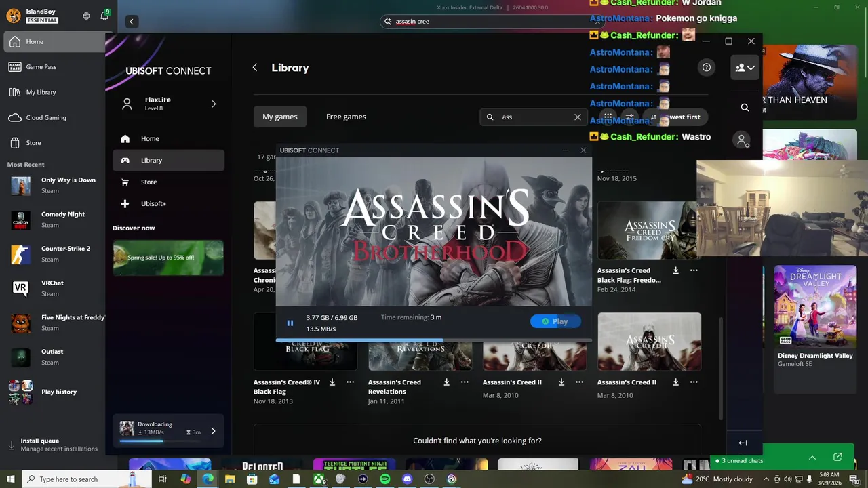
Task: Open Xbox notifications bell
Action: [104, 16]
